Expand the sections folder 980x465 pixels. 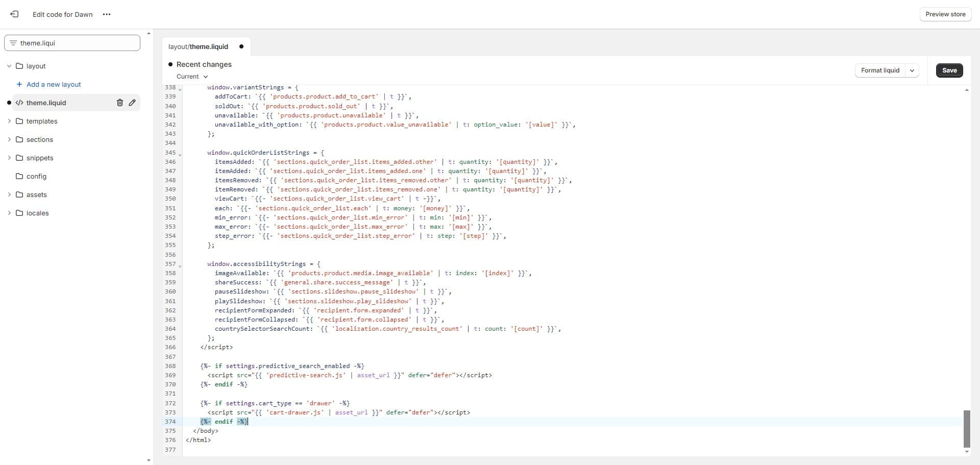pos(9,139)
